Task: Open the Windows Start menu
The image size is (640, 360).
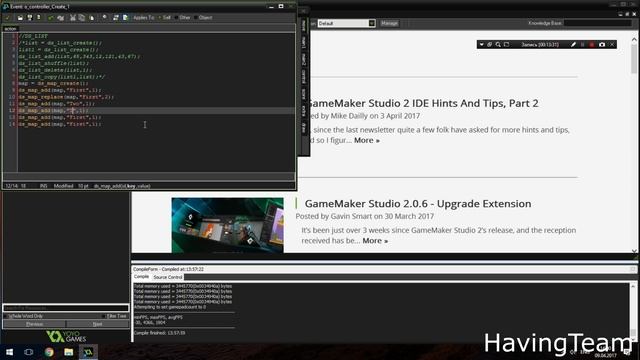Action: point(9,352)
